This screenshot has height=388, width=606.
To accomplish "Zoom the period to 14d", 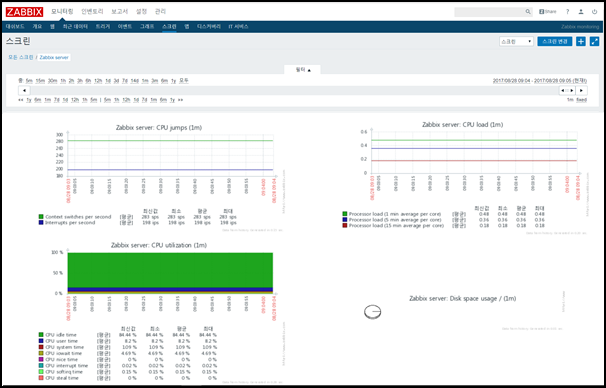I will (x=134, y=81).
